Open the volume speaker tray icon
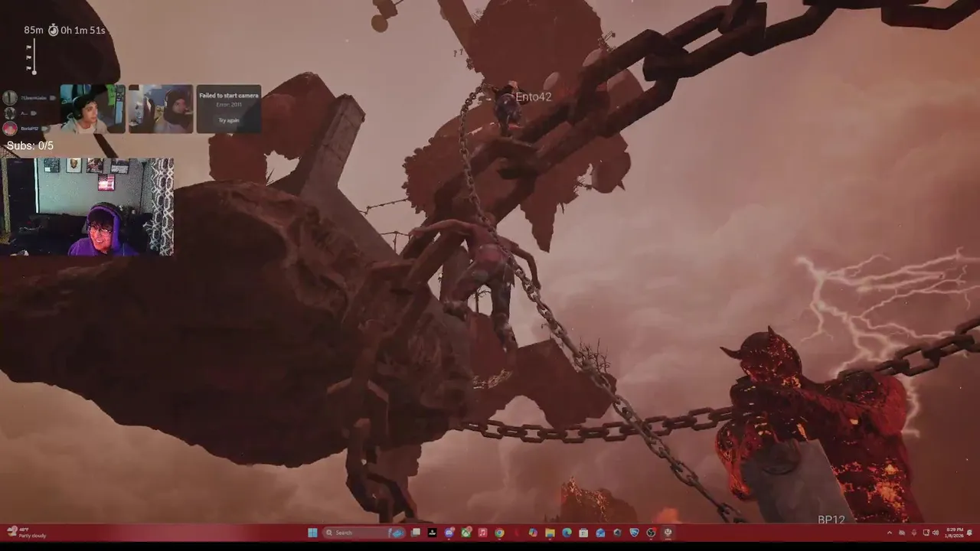Viewport: 980px width, 551px height. (936, 533)
